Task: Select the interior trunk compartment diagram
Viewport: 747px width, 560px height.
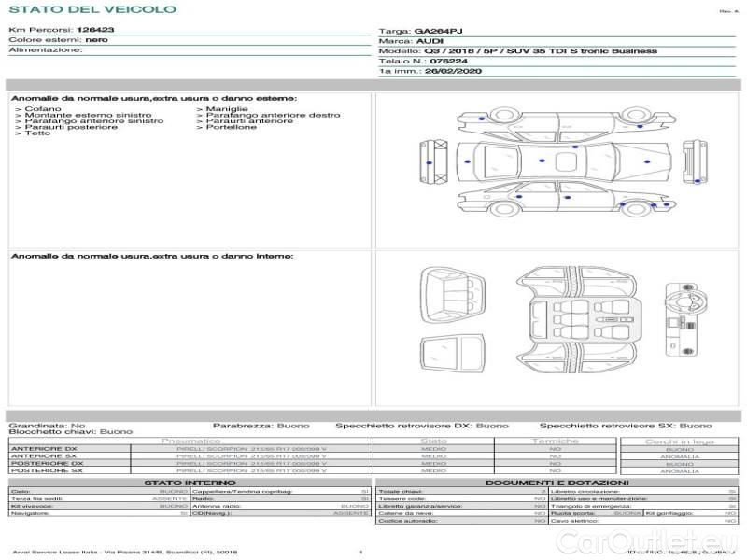Action: [x=453, y=295]
